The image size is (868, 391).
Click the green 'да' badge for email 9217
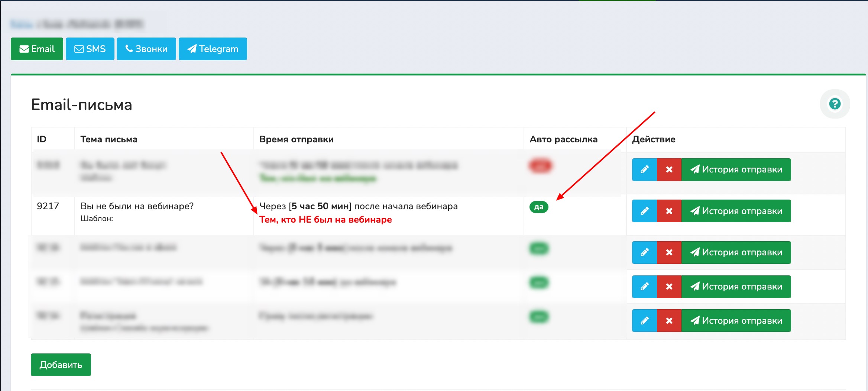(538, 207)
